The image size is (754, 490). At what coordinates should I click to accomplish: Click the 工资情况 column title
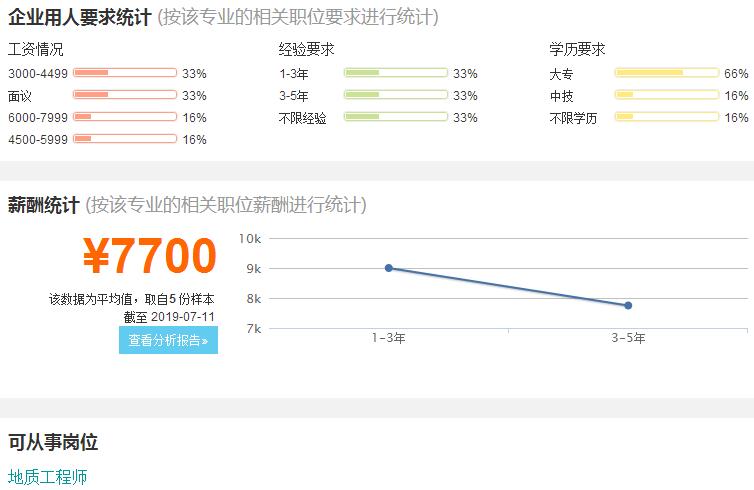(x=36, y=49)
